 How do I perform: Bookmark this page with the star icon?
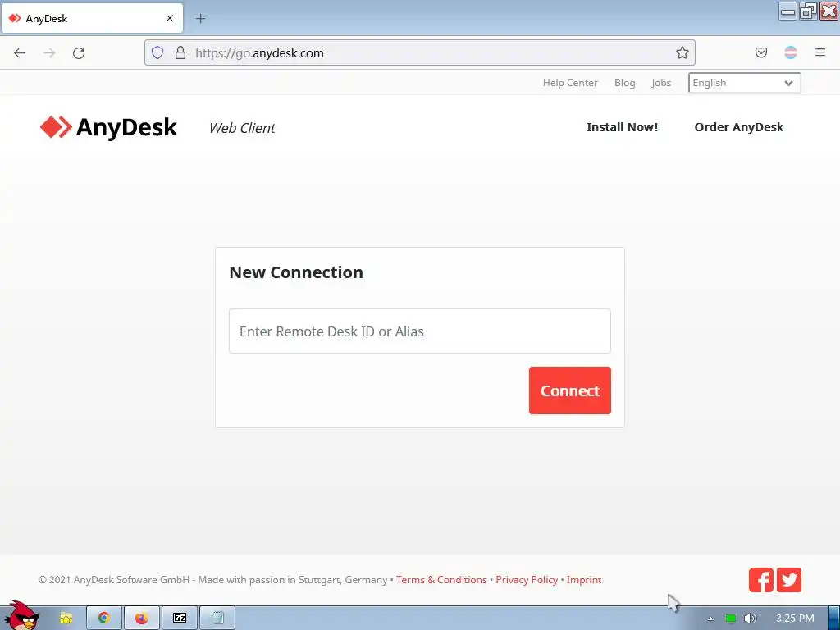[682, 52]
